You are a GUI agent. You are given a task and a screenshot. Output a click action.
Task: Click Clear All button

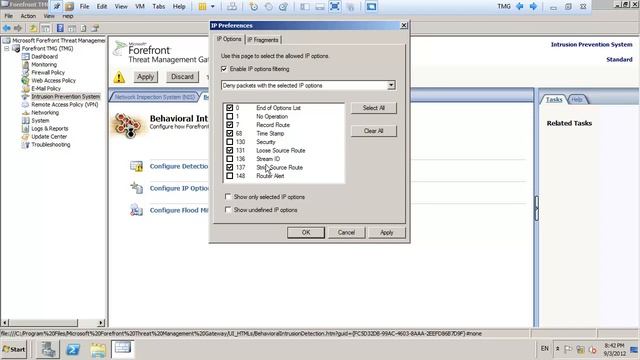point(373,131)
